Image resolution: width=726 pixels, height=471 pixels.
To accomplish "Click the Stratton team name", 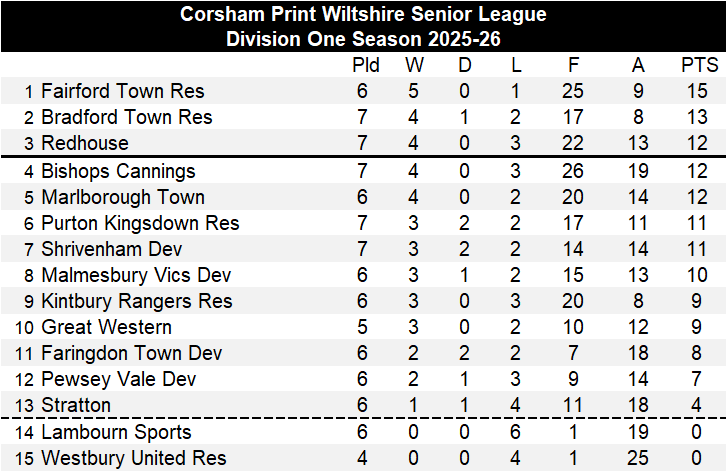I will click(x=76, y=405).
